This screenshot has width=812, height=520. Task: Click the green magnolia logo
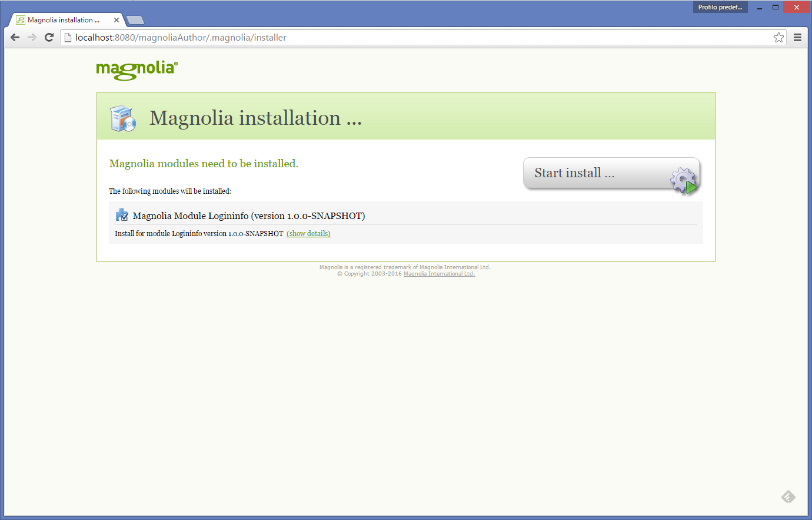coord(137,70)
